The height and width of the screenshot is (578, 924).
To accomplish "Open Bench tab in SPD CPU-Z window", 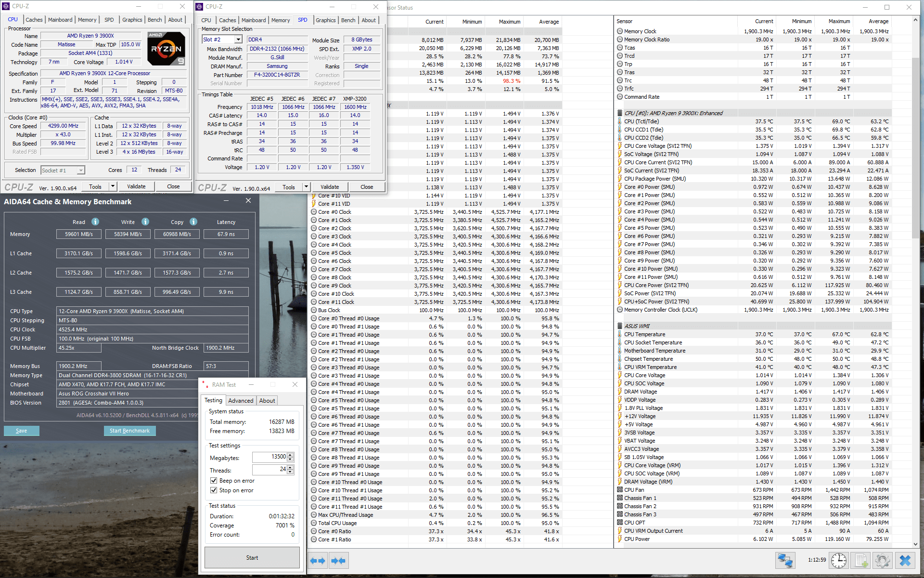I will point(348,20).
